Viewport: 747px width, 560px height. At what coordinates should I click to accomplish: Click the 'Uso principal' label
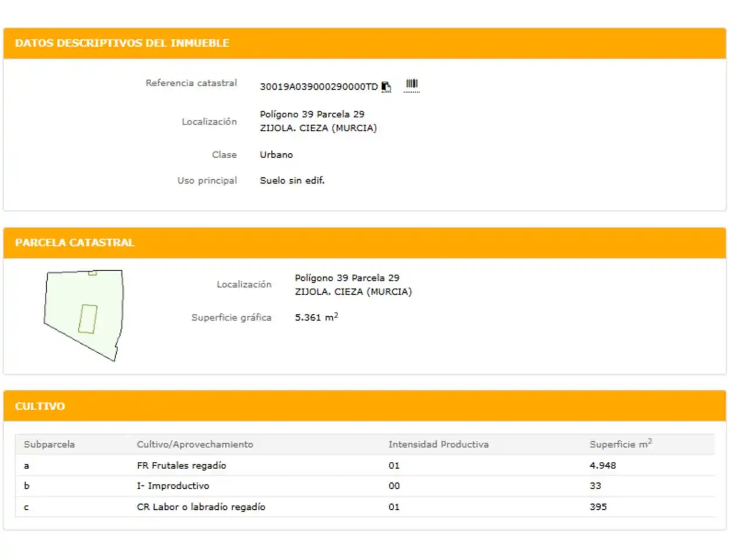click(207, 181)
